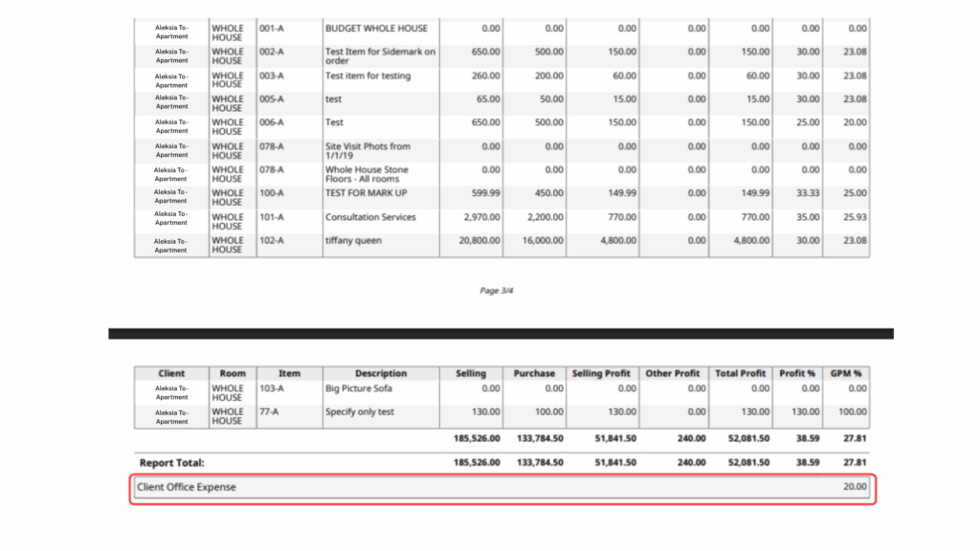The image size is (980, 551).
Task: Select item code 77-A
Action: pos(269,412)
